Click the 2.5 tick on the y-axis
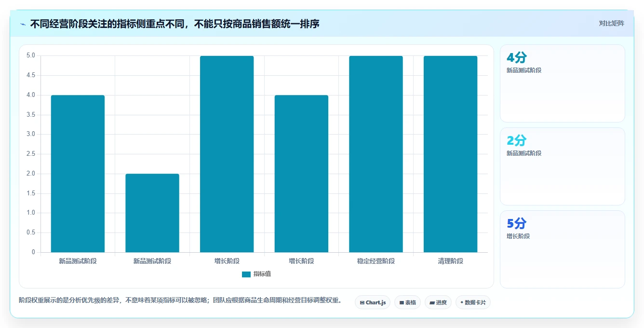Viewport: 644px width, 328px height. coord(31,154)
